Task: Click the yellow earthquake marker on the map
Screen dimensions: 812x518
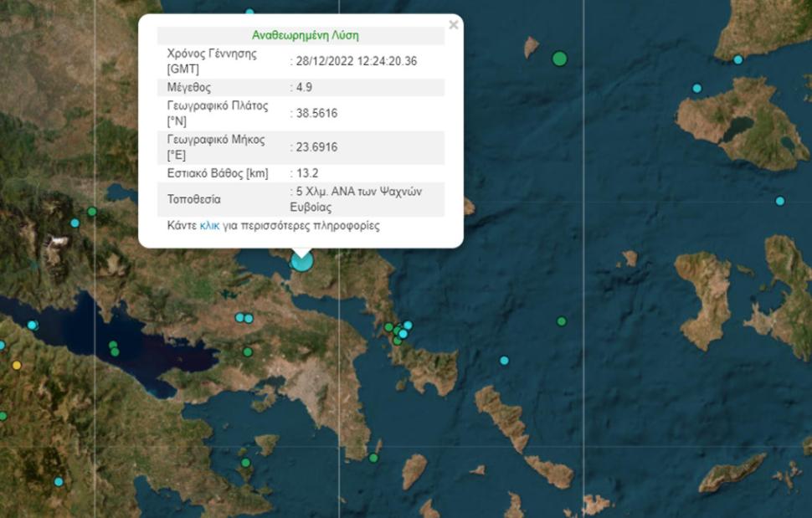Action: (17, 365)
